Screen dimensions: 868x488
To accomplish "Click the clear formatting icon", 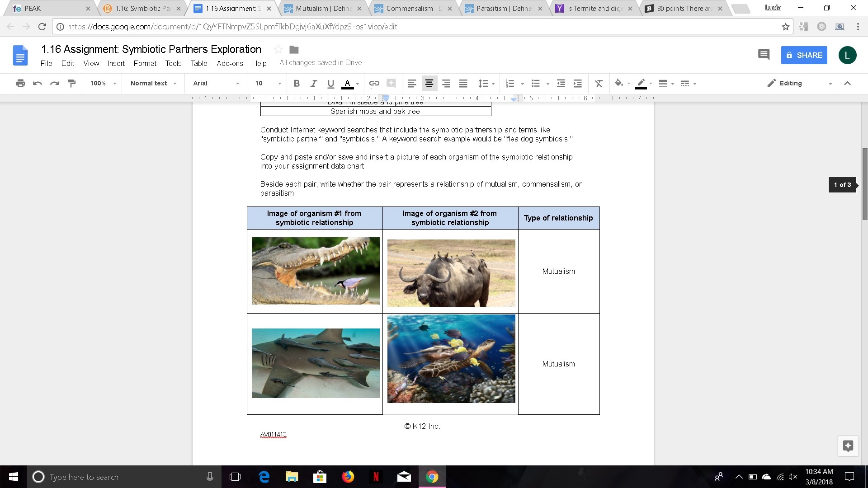I will 599,83.
